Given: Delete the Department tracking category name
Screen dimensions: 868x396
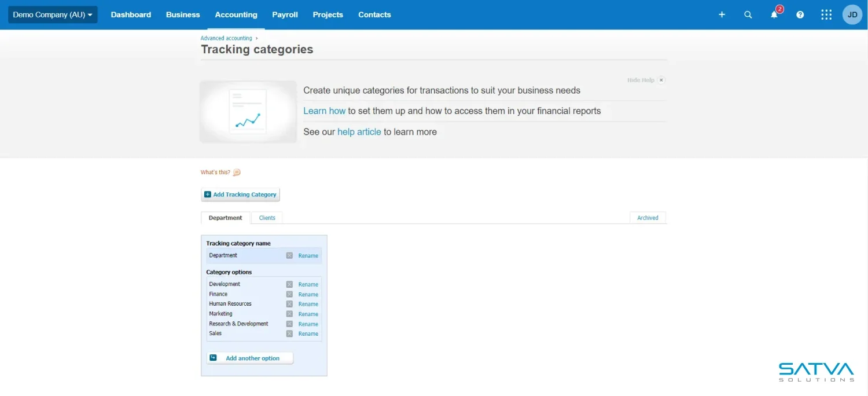Looking at the screenshot, I should click(289, 255).
